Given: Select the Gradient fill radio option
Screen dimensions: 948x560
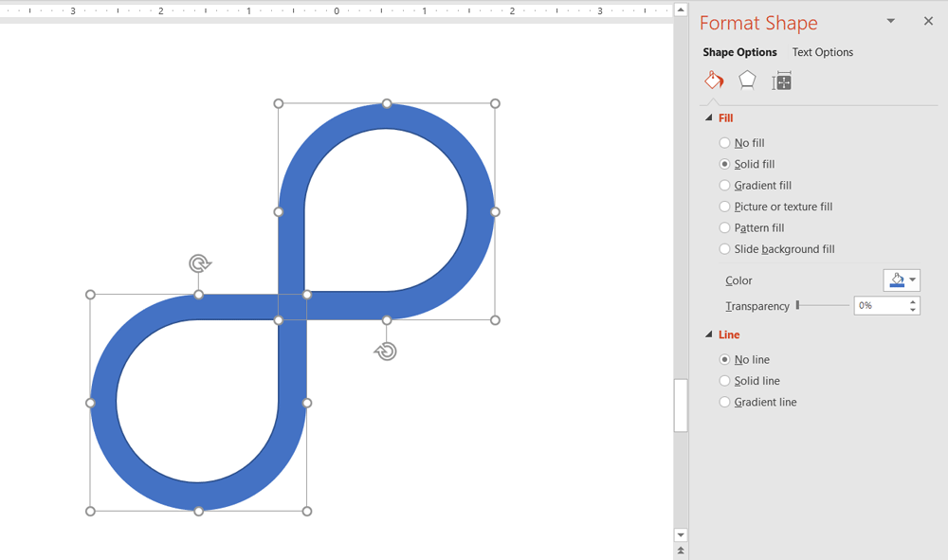Looking at the screenshot, I should click(x=725, y=186).
